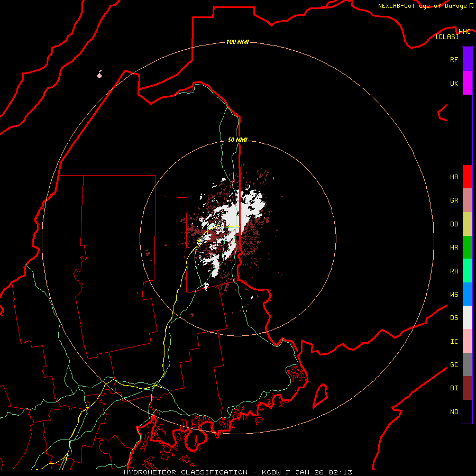Click the KCBW radar site identifier
Image resolution: width=476 pixels, height=476 pixels.
click(272, 472)
